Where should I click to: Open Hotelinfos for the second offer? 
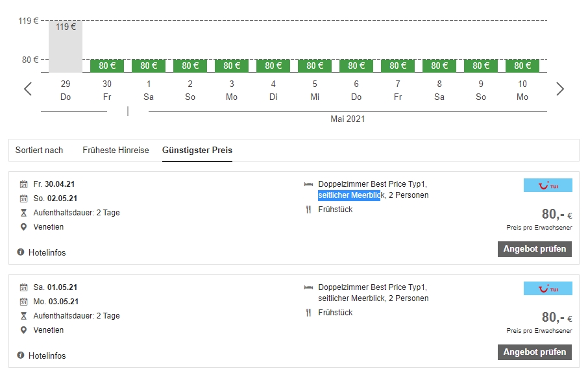click(x=47, y=355)
